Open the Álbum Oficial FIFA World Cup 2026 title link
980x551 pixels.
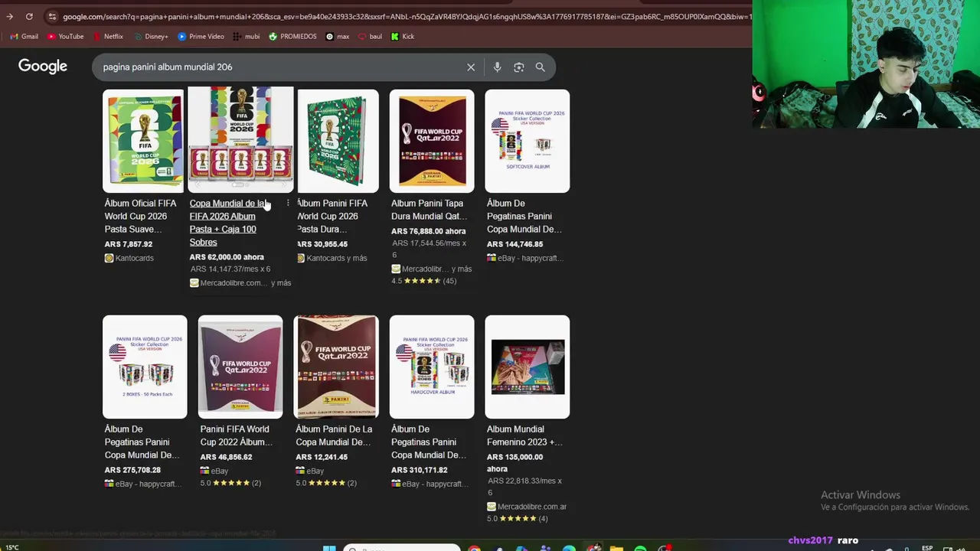pos(141,216)
